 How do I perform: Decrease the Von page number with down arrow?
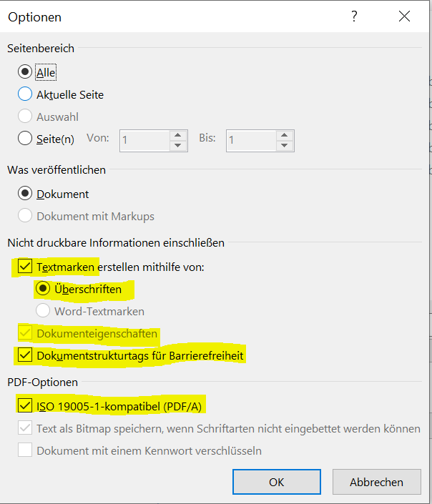point(178,146)
